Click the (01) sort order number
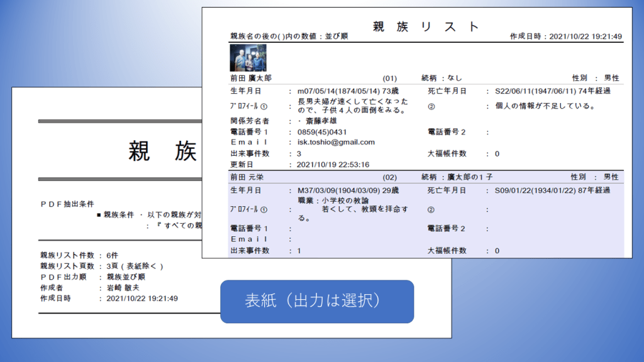The width and height of the screenshot is (644, 362). point(390,79)
